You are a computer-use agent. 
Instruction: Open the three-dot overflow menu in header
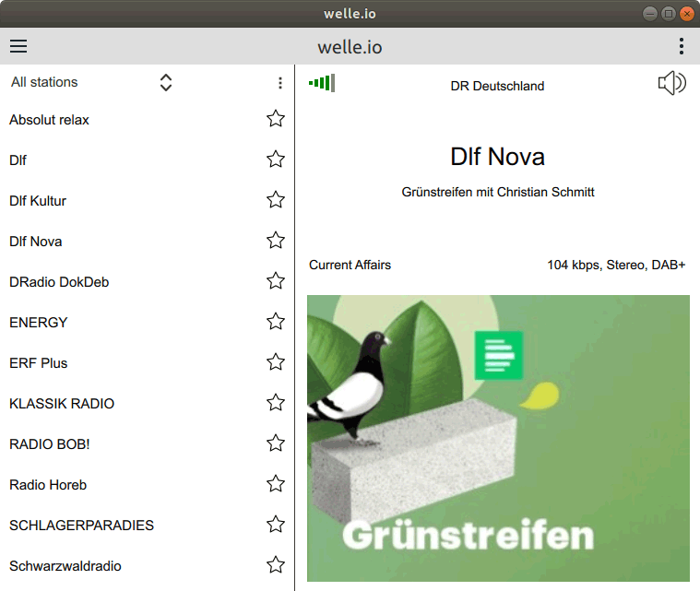[x=681, y=46]
